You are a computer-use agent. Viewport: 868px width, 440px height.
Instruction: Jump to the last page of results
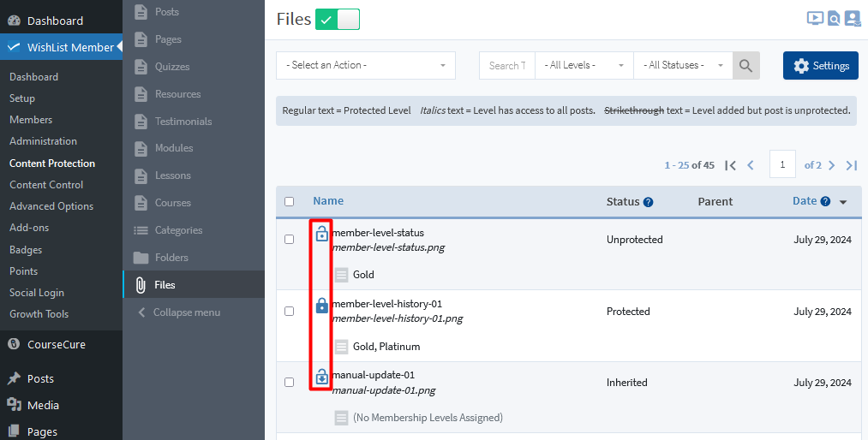852,165
